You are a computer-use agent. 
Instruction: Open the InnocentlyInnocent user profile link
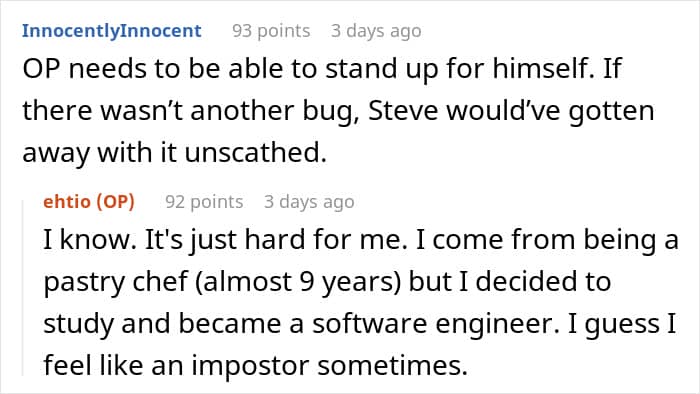pos(112,31)
